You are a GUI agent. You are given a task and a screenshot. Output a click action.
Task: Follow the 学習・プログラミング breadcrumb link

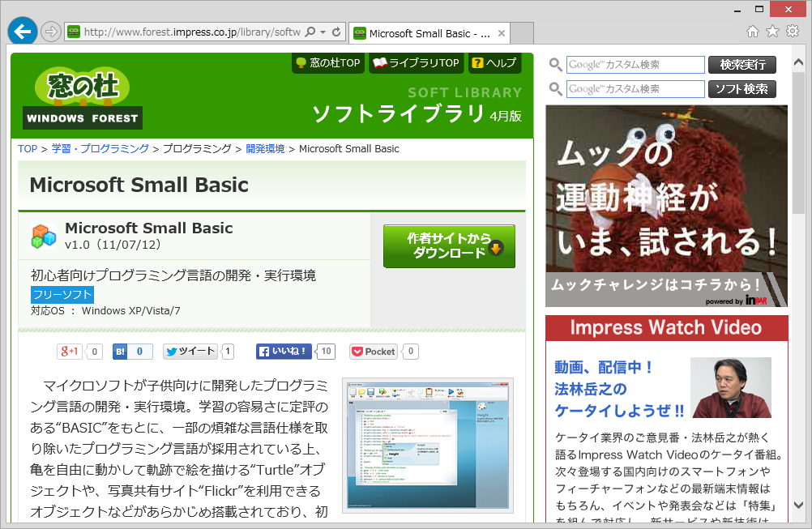pos(100,149)
